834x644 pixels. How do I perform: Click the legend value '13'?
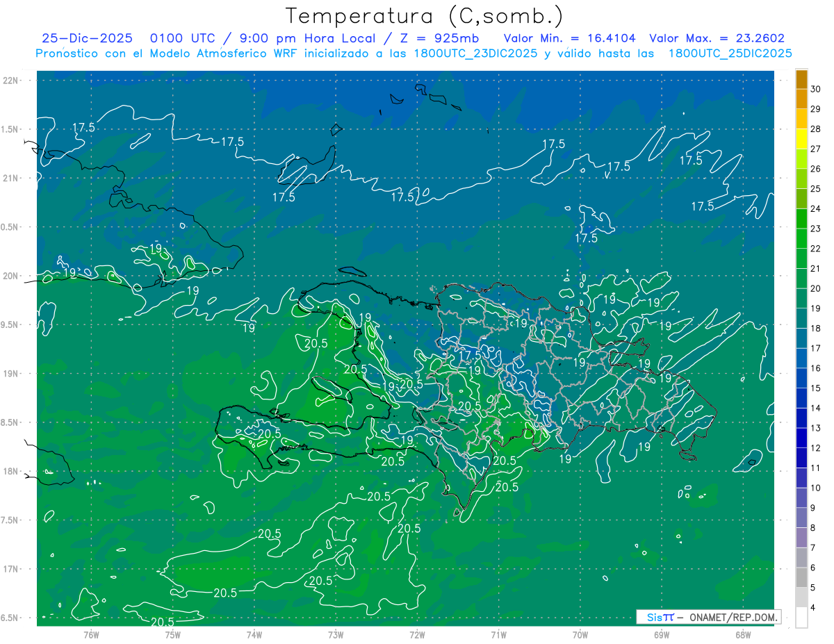click(x=817, y=428)
